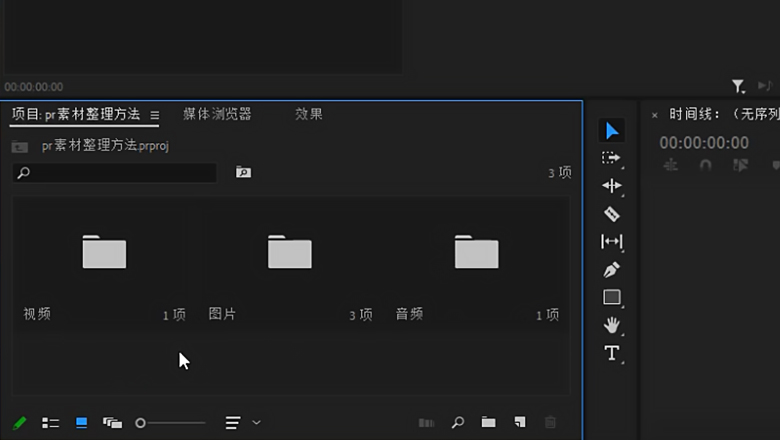Select the 视频 bin folder
Image resolution: width=780 pixels, height=440 pixels.
104,252
